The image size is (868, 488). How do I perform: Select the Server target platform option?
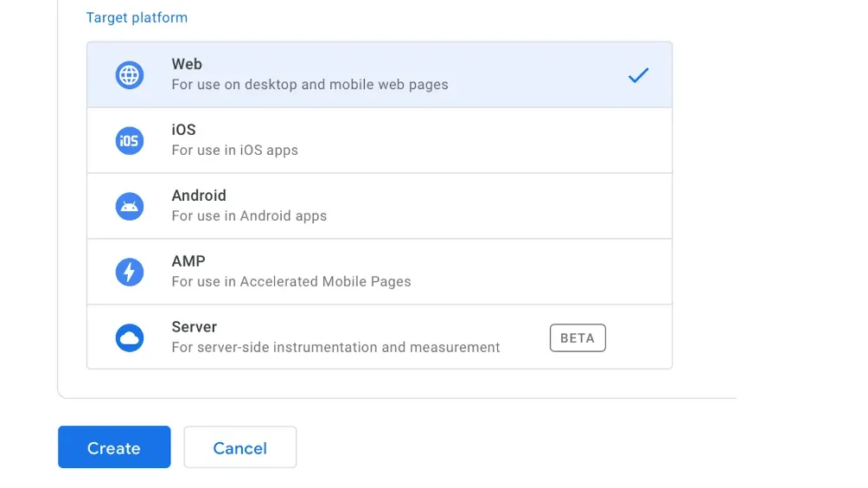coord(380,337)
